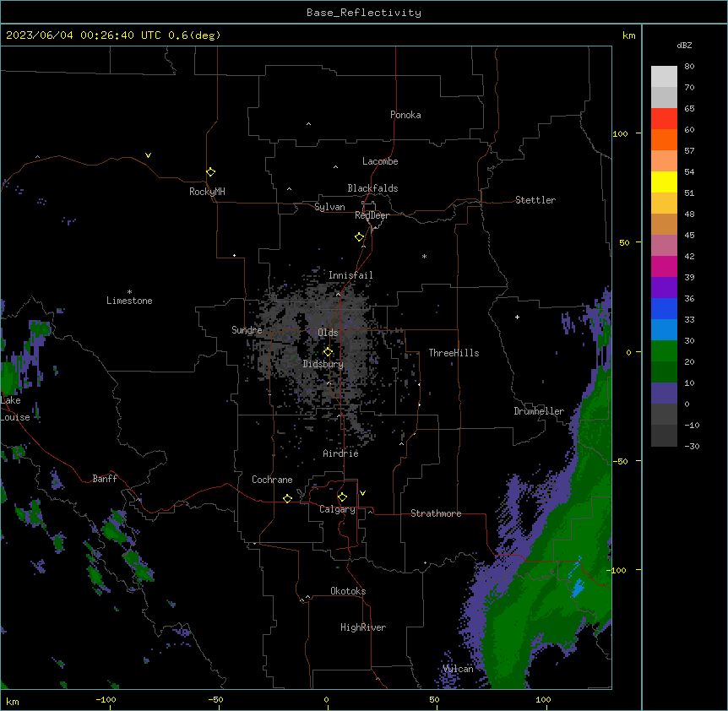Screen dimensions: 728x711
Task: Select the diamond marker between Olds and Didsbury
Action: tap(328, 352)
